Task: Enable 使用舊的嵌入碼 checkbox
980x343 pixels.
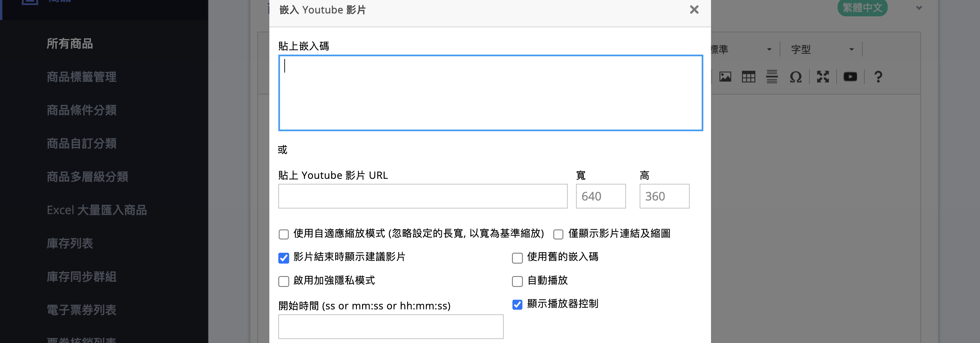Action: pyautogui.click(x=517, y=258)
